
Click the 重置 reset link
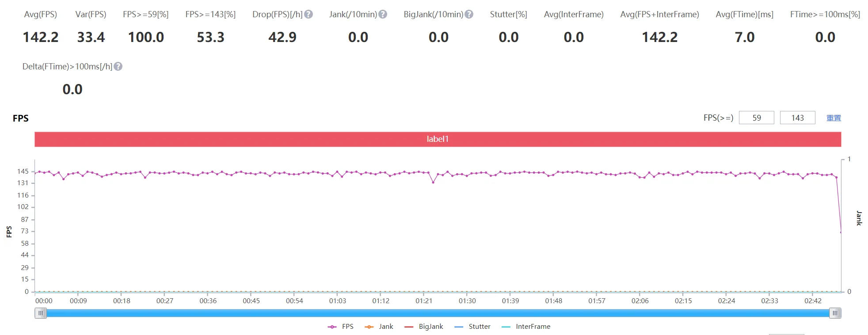(x=834, y=118)
